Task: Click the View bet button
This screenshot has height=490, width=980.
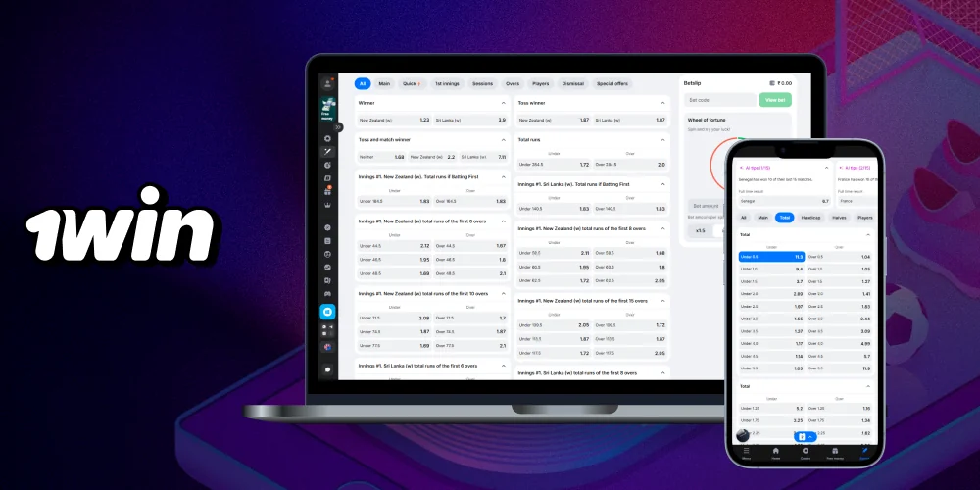Action: coord(775,100)
